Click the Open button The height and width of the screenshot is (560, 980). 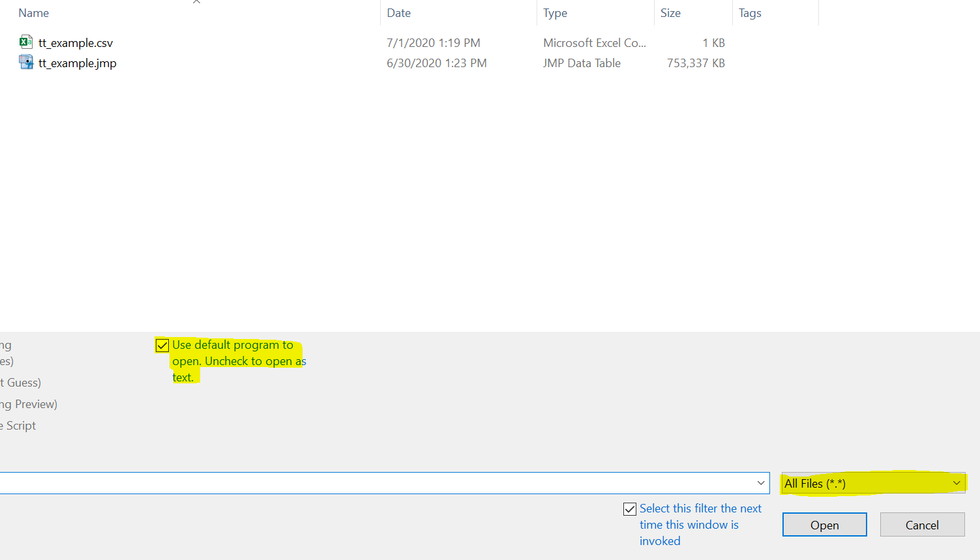(824, 524)
